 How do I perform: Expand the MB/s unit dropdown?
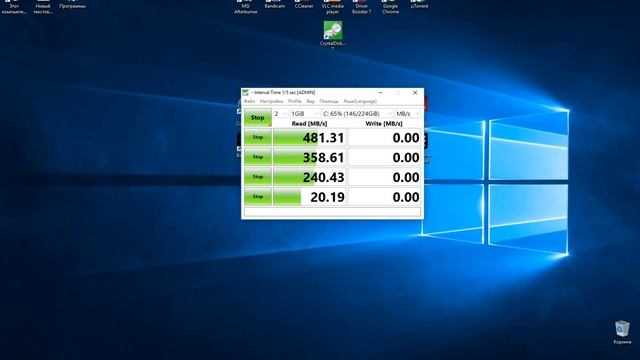(408, 113)
